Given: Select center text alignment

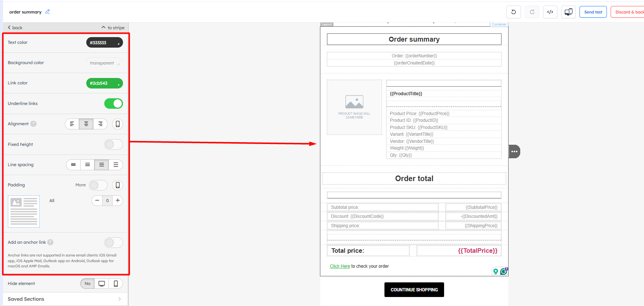Looking at the screenshot, I should click(86, 124).
